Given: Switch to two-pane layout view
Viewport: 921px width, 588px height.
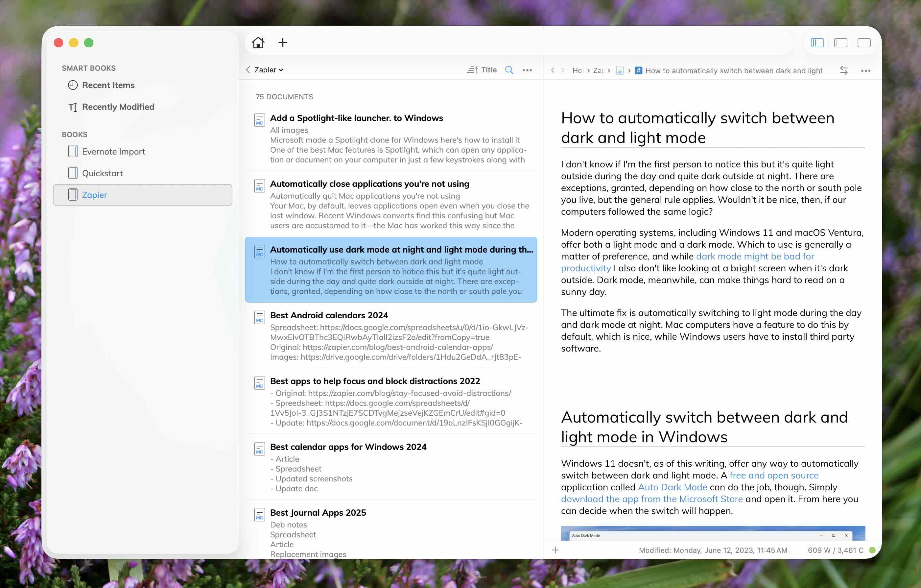Looking at the screenshot, I should (840, 42).
